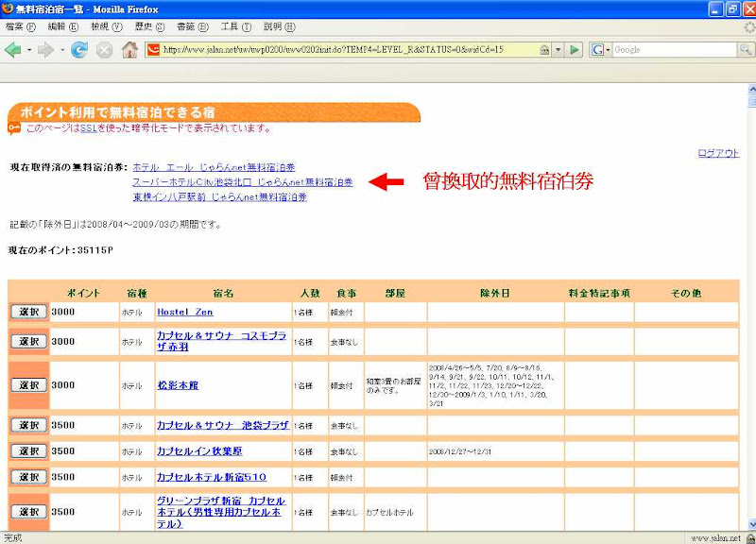This screenshot has height=544, width=756.
Task: Open the 檢視 (View) menu
Action: 107,26
